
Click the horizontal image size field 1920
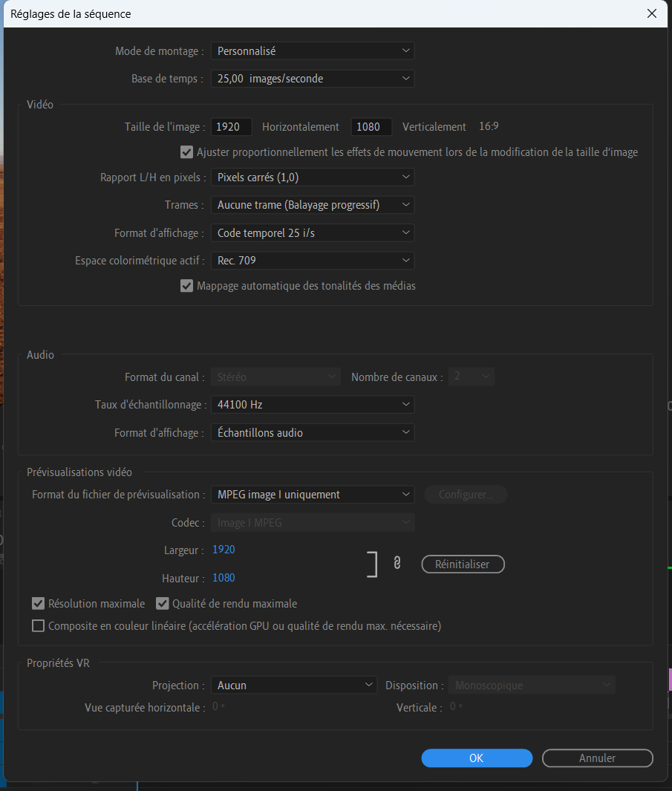click(231, 126)
